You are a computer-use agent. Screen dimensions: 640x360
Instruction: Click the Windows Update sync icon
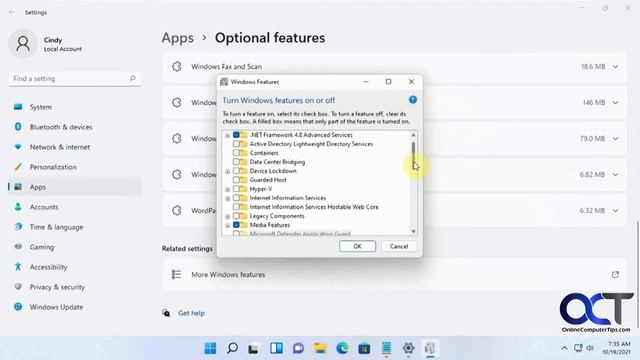(18, 307)
